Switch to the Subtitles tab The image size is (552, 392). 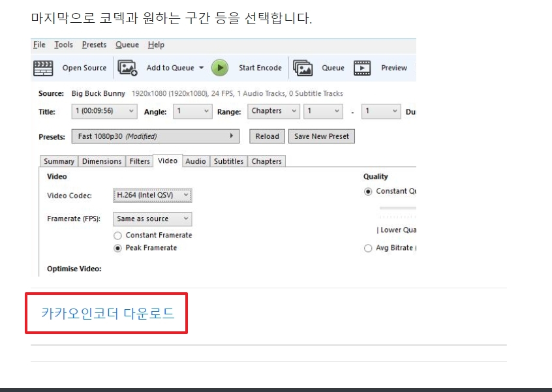[x=228, y=161]
